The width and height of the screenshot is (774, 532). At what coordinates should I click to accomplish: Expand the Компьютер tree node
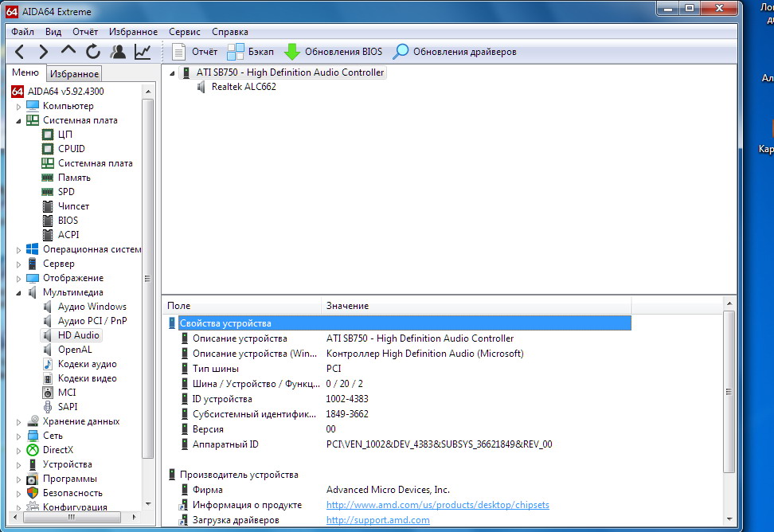coord(18,106)
